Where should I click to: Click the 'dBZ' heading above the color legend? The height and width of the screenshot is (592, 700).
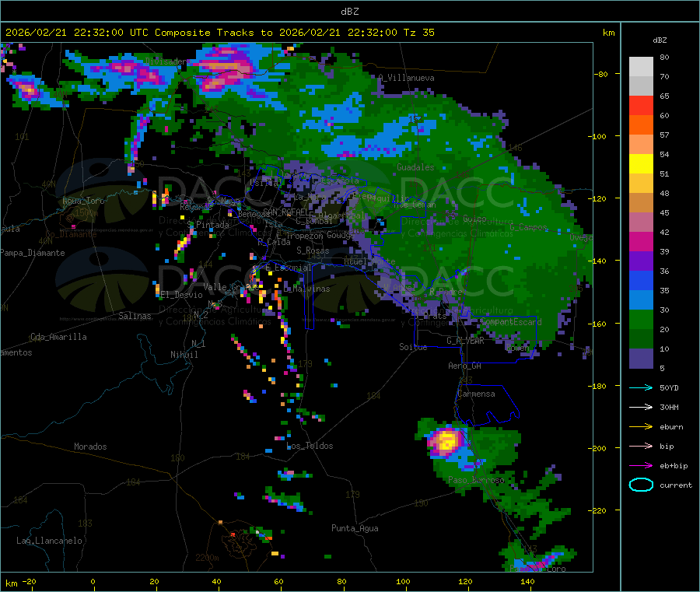[660, 40]
